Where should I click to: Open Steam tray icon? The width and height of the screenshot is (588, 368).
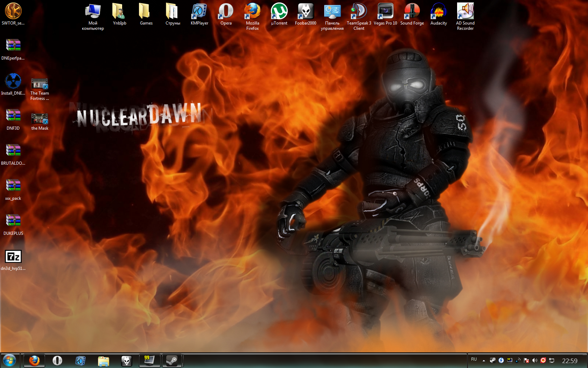tap(492, 360)
